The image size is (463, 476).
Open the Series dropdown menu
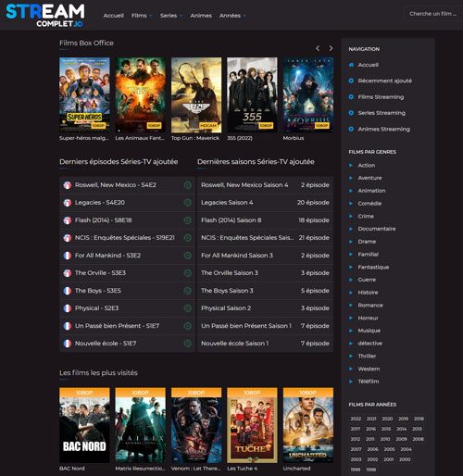(171, 16)
